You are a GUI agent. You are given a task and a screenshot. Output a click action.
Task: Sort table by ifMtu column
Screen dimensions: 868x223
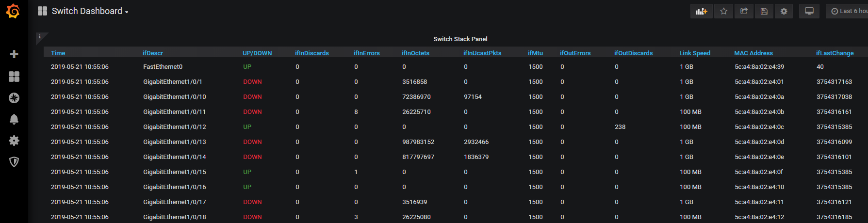(x=536, y=53)
